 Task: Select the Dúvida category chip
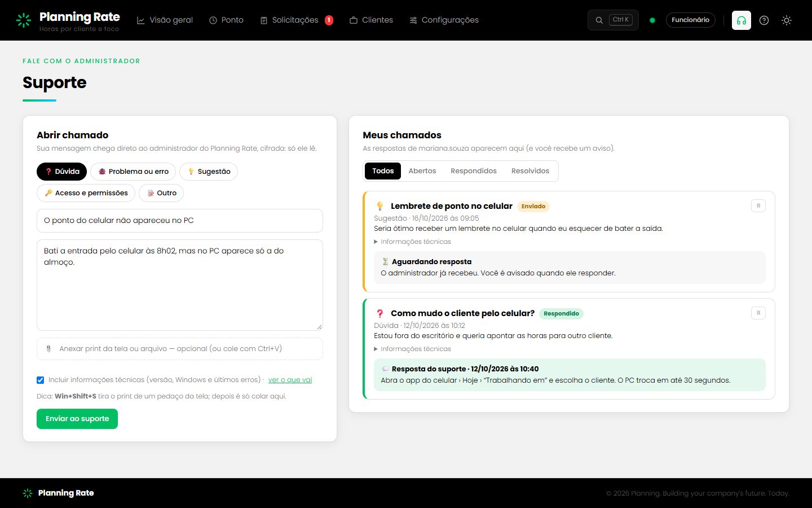coord(62,172)
